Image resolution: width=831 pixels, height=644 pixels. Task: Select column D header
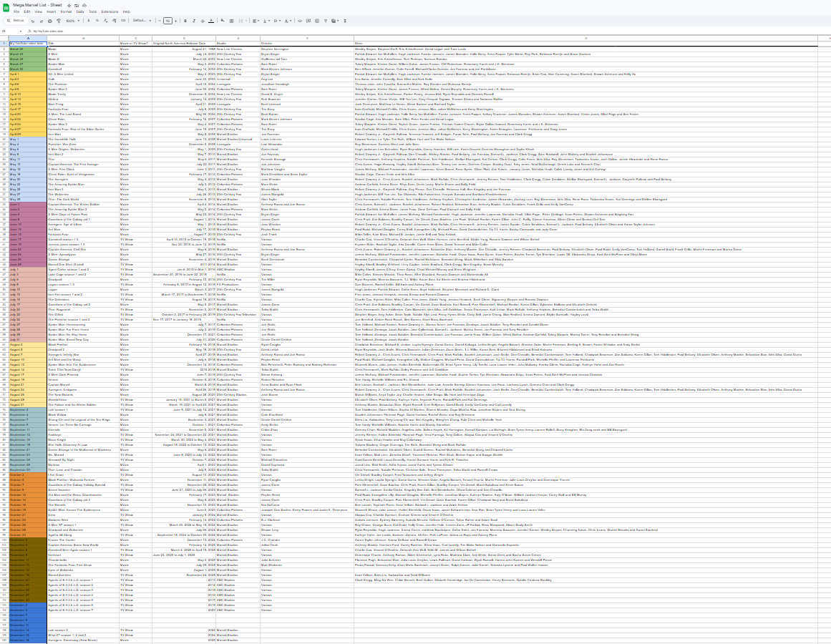pyautogui.click(x=184, y=38)
